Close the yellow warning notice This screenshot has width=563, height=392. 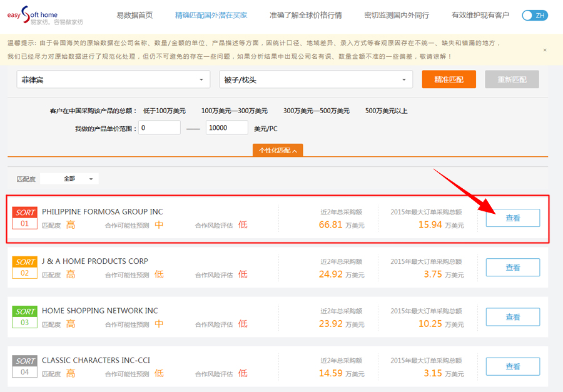(545, 50)
